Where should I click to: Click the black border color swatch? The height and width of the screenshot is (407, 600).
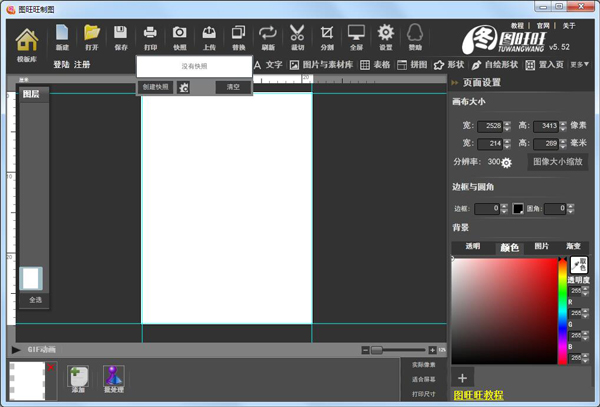click(518, 208)
